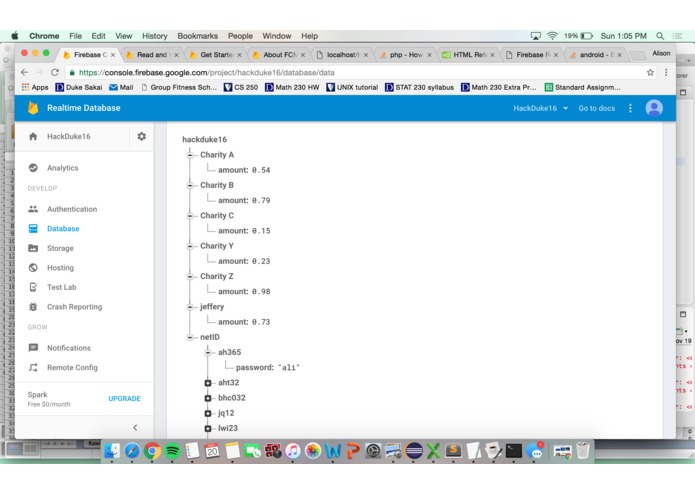The image size is (695, 494).
Task: Switch to the Get Started tab
Action: click(x=215, y=54)
